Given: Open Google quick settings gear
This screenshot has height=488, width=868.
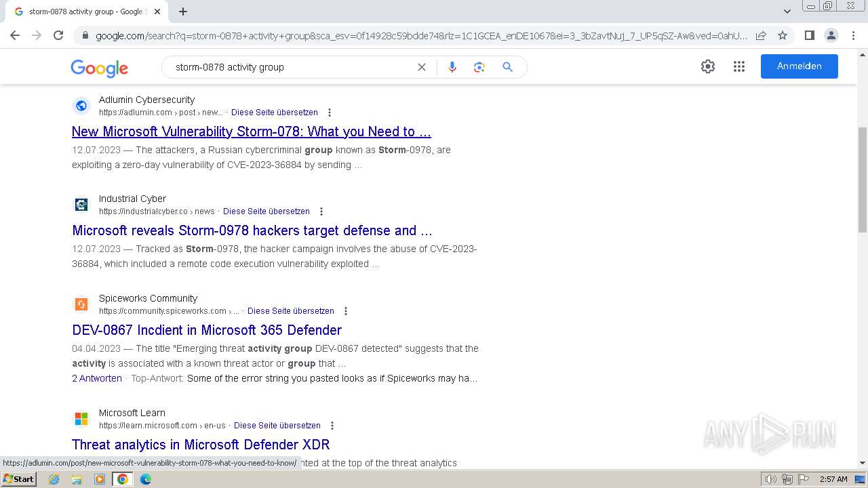Looking at the screenshot, I should (x=708, y=66).
